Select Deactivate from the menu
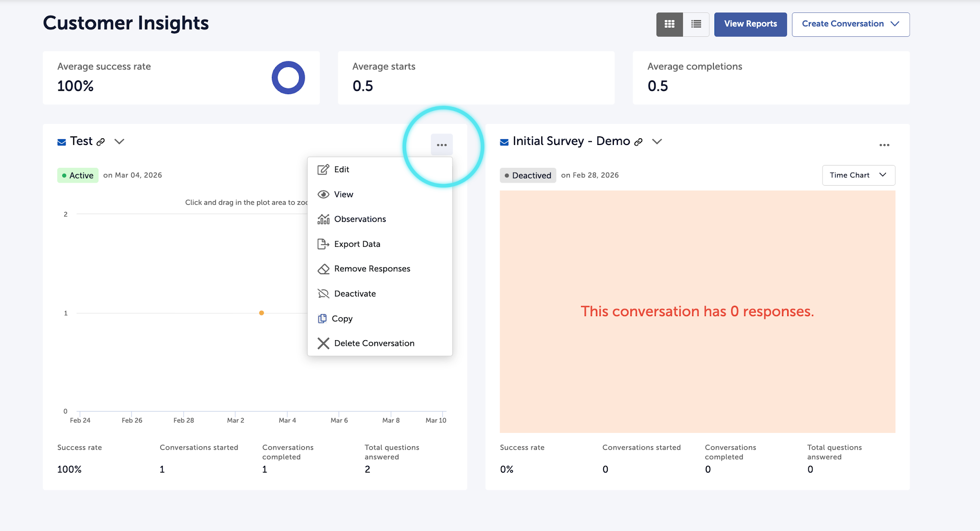This screenshot has height=531, width=980. coord(355,294)
